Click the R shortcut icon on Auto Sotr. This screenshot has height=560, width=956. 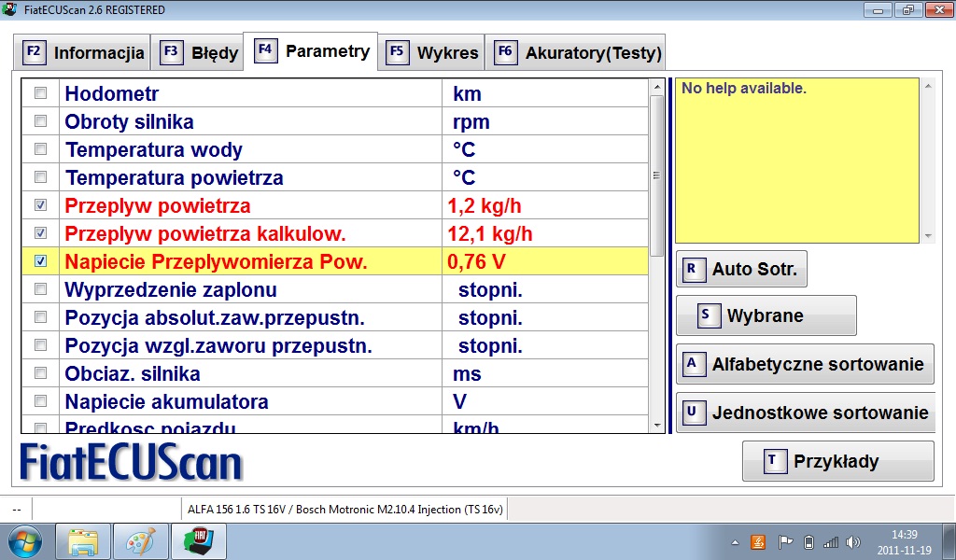click(x=694, y=270)
